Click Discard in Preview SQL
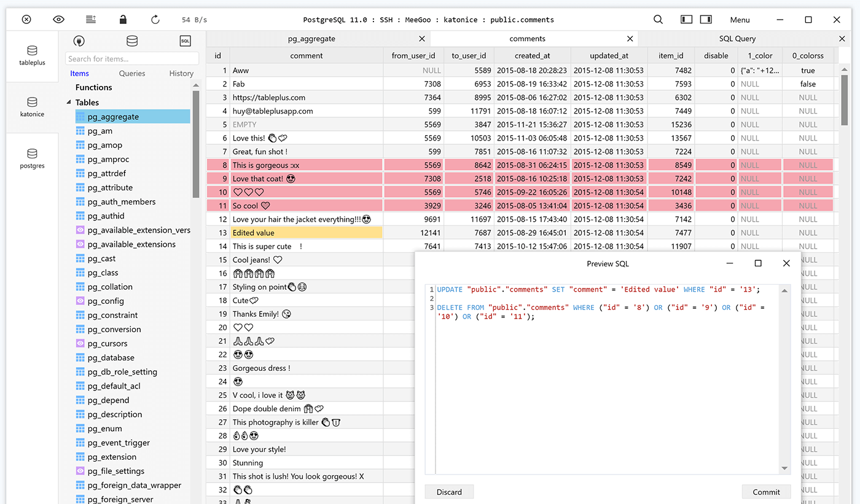This screenshot has width=860, height=504. [449, 492]
